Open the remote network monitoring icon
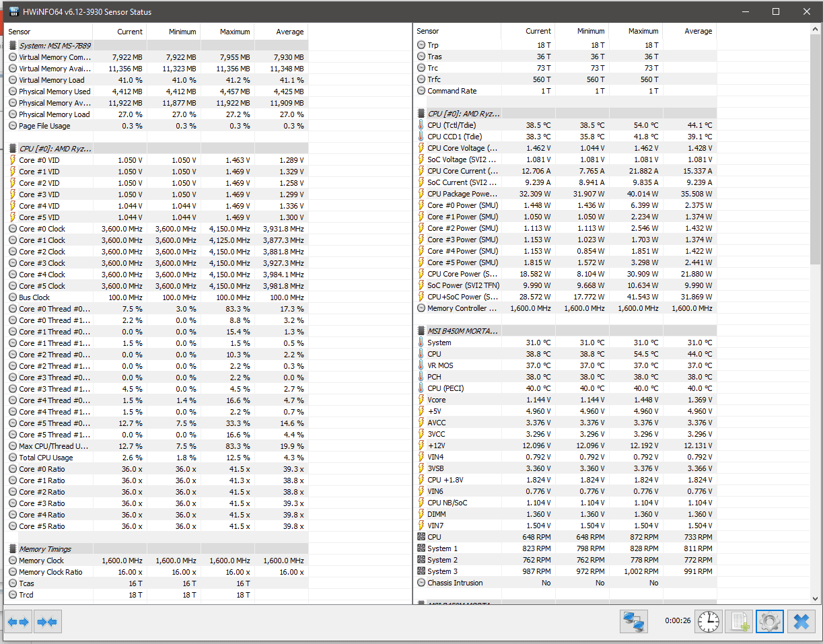The image size is (823, 644). pos(633,622)
